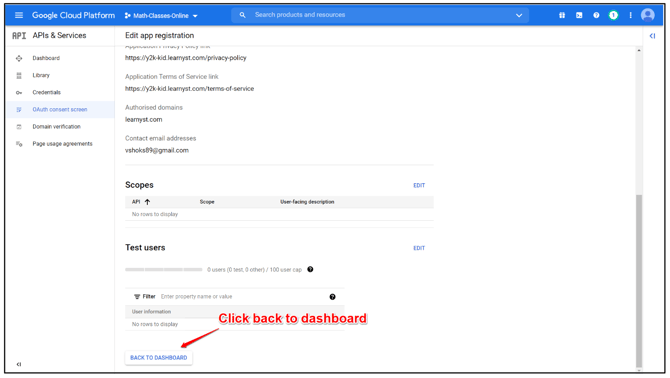This screenshot has width=670, height=378.
Task: Click the Google Cloud Platform logo text
Action: coord(73,15)
